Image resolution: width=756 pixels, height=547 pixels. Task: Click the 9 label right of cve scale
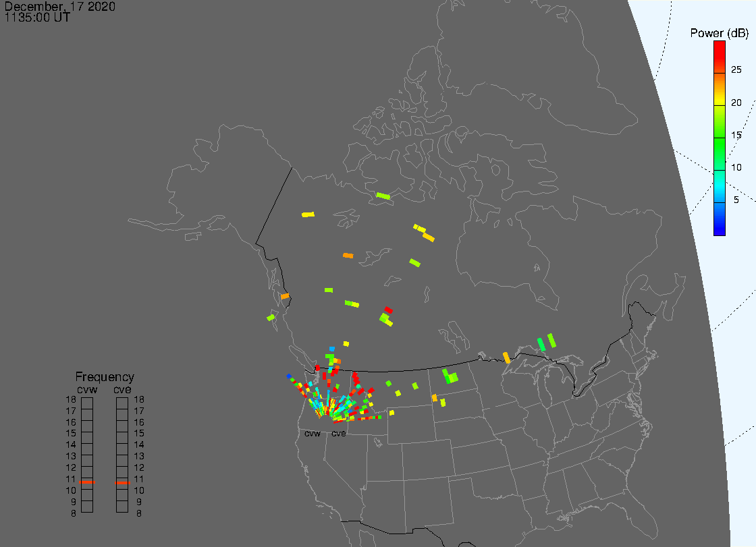139,502
